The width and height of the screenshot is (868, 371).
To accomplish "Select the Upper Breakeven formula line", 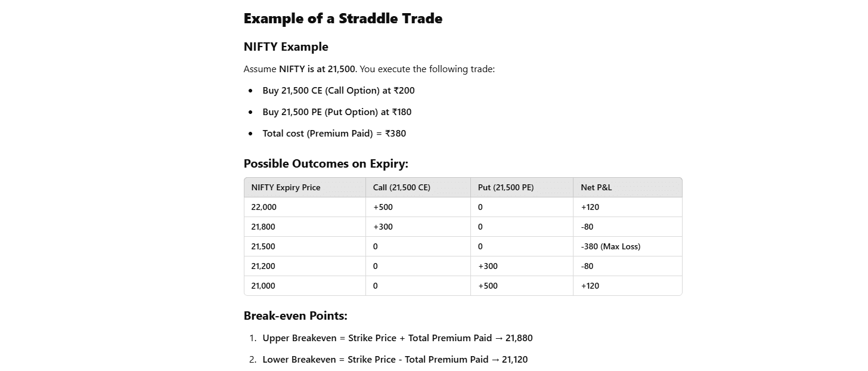I will point(398,338).
